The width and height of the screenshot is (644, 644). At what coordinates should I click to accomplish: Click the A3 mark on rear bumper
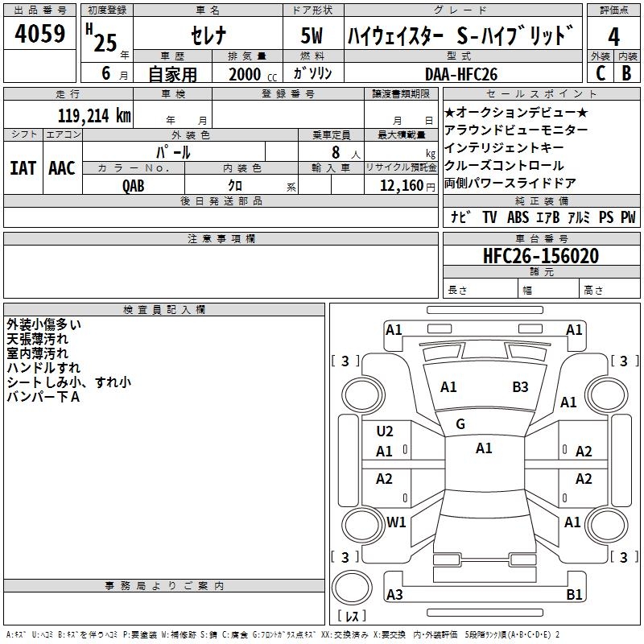click(x=394, y=595)
